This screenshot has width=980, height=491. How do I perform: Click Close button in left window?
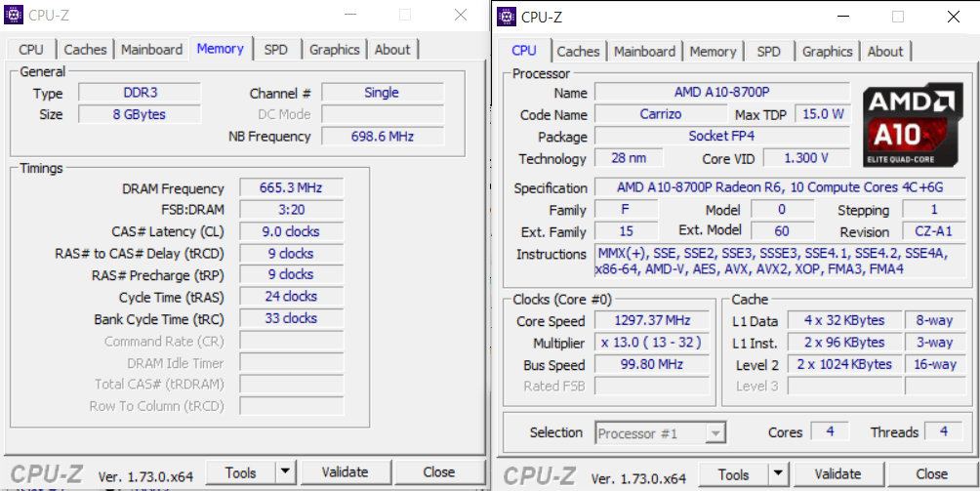click(439, 472)
